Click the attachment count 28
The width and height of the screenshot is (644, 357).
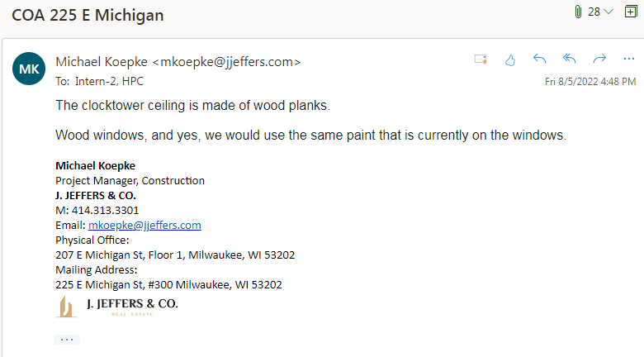tap(594, 12)
